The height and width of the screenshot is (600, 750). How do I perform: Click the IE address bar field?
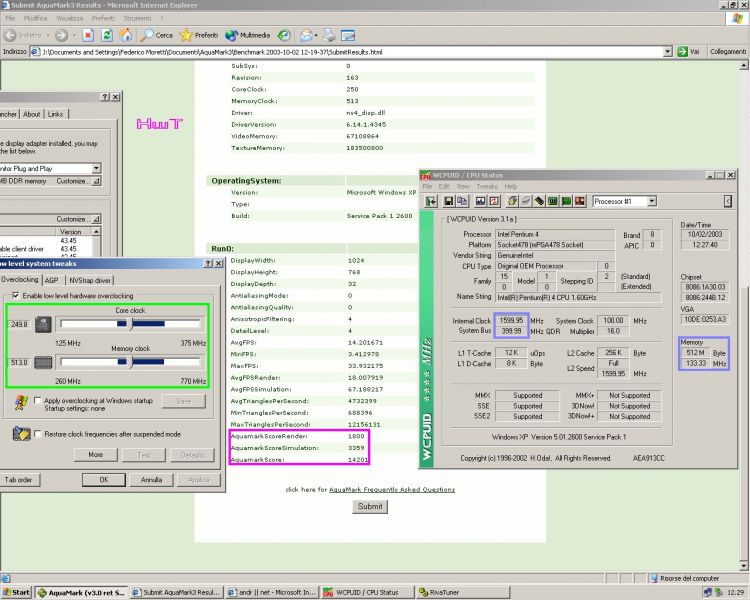coord(352,52)
